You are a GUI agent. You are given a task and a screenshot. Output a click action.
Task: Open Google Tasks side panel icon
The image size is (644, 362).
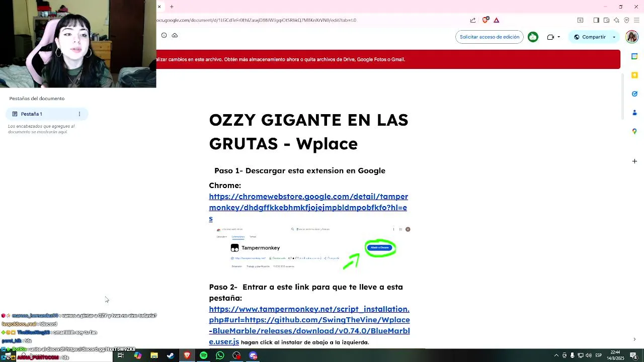(x=634, y=94)
